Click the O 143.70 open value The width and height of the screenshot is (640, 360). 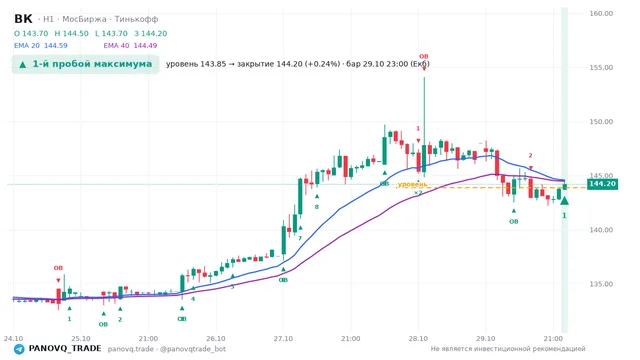31,33
